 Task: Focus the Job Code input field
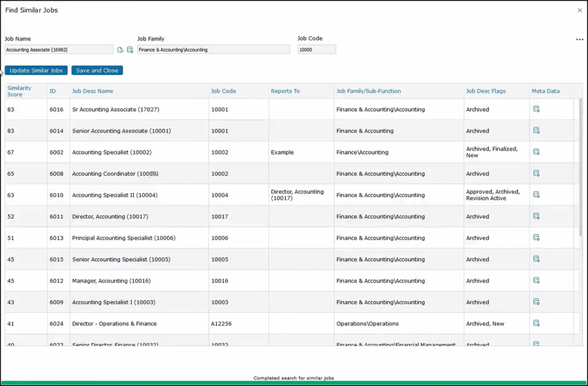point(317,50)
